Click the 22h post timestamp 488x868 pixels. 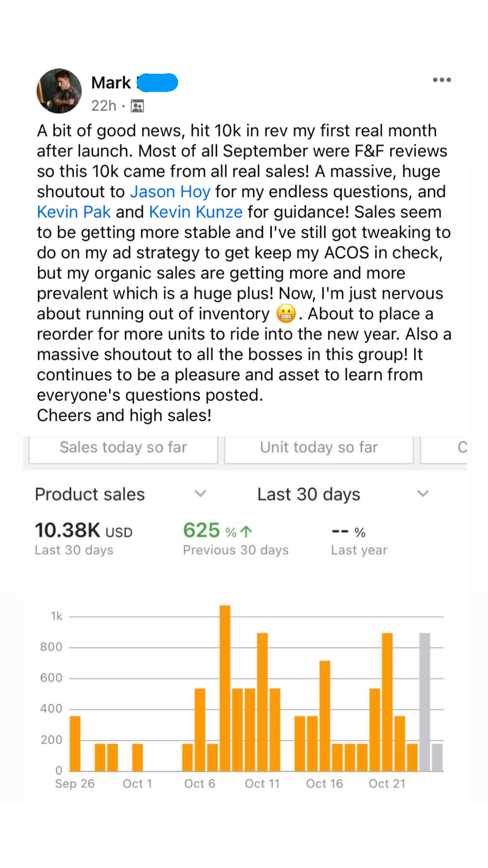[103, 106]
